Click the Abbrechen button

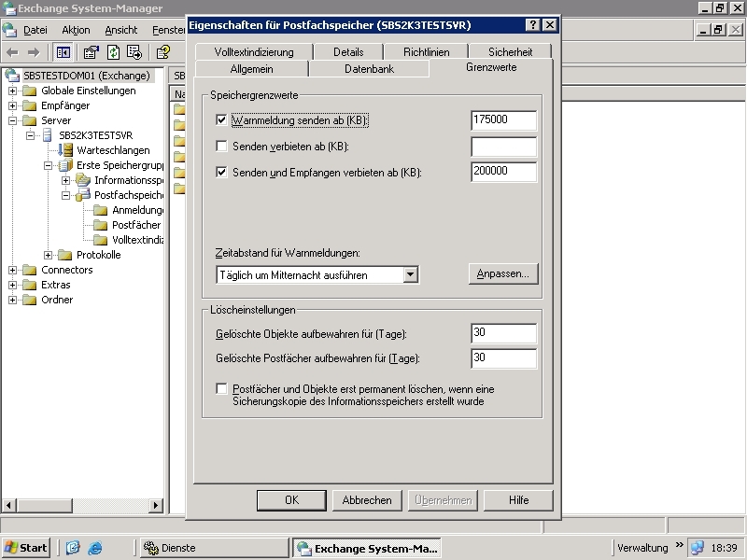click(x=367, y=500)
